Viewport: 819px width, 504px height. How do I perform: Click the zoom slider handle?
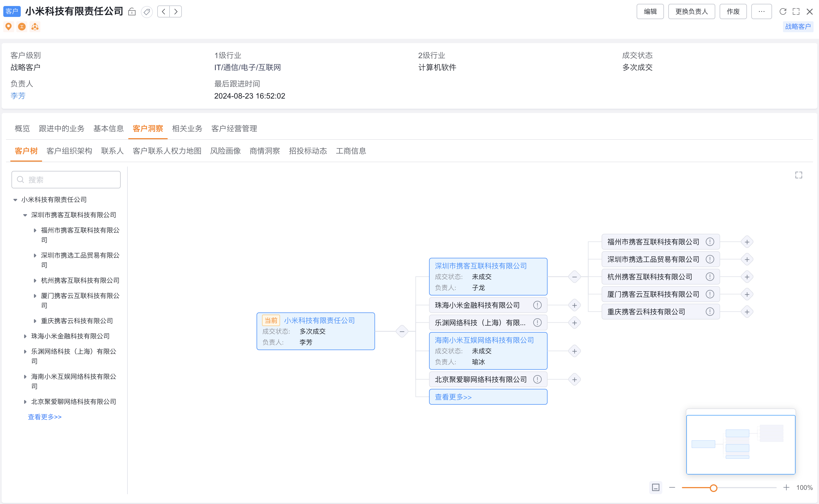pos(713,488)
